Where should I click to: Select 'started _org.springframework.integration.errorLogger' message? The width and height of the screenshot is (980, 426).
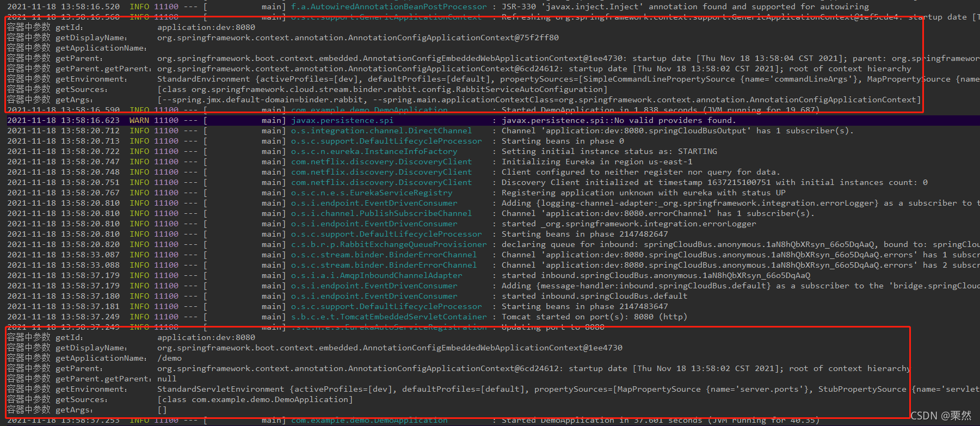coord(629,224)
